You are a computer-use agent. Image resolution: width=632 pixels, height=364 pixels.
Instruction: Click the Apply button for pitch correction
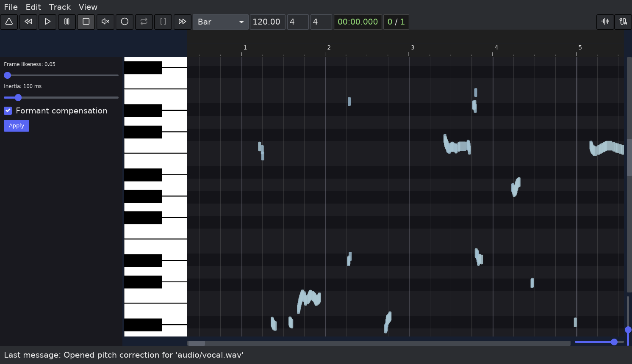click(x=16, y=126)
